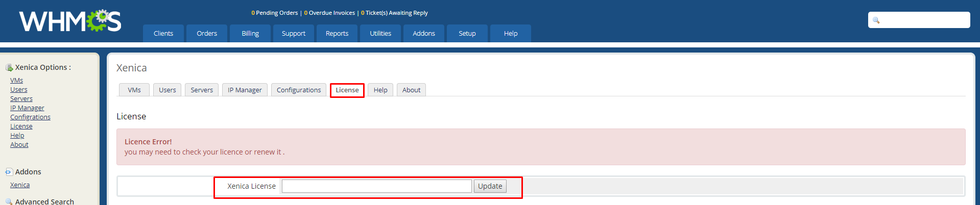Click the licence renewal hint text

(204, 152)
